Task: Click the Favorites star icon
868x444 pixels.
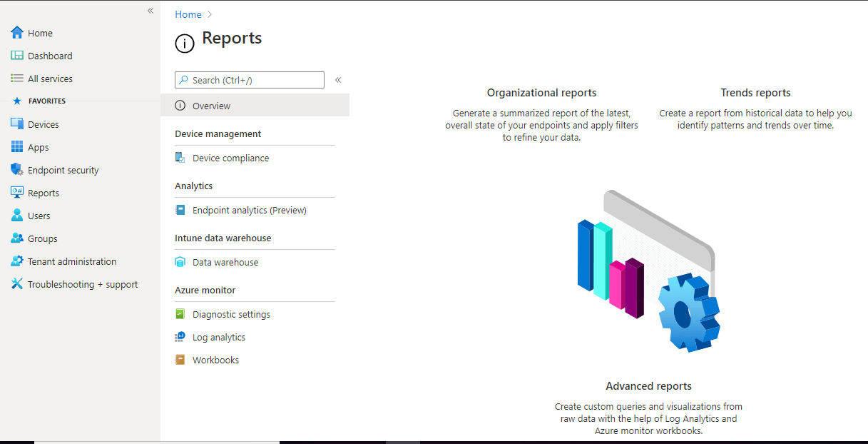Action: pos(17,101)
